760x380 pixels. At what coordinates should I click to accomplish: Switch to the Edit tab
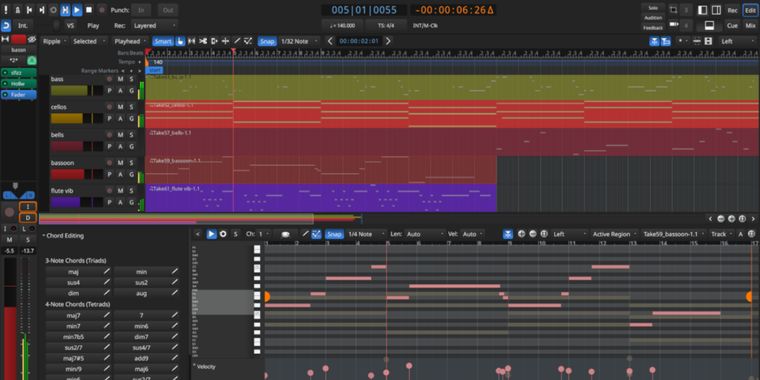pyautogui.click(x=750, y=10)
